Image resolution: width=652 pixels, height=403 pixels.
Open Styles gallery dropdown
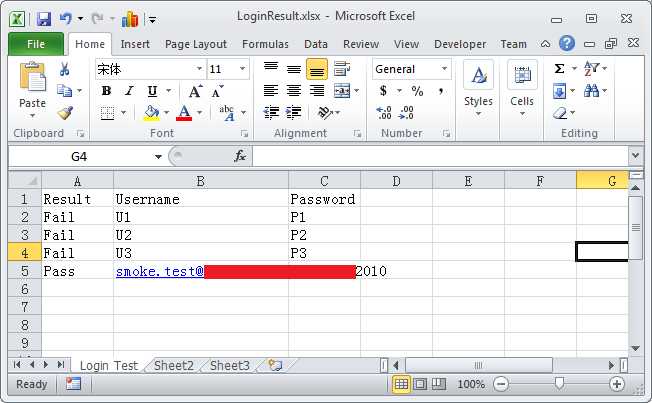click(x=478, y=88)
